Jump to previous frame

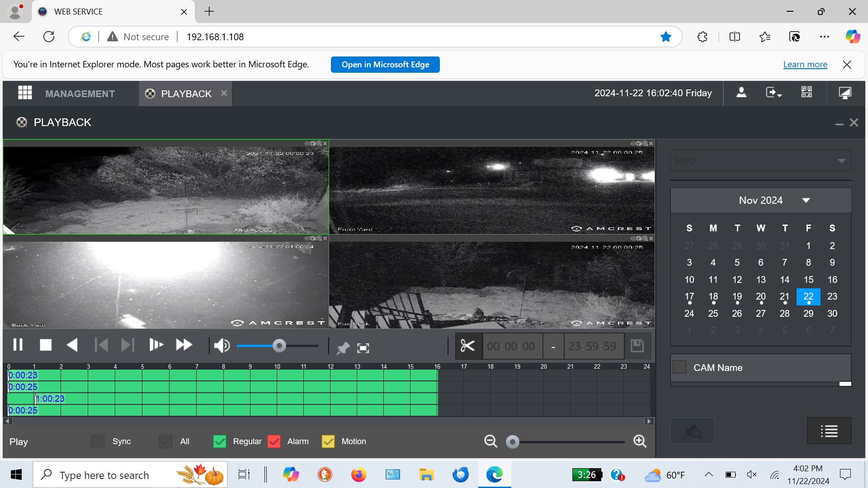point(101,346)
